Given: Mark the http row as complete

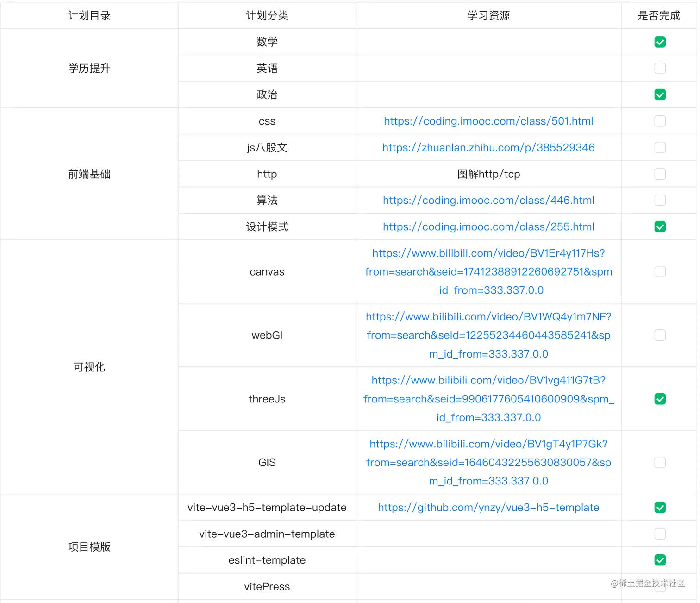Looking at the screenshot, I should click(x=660, y=174).
